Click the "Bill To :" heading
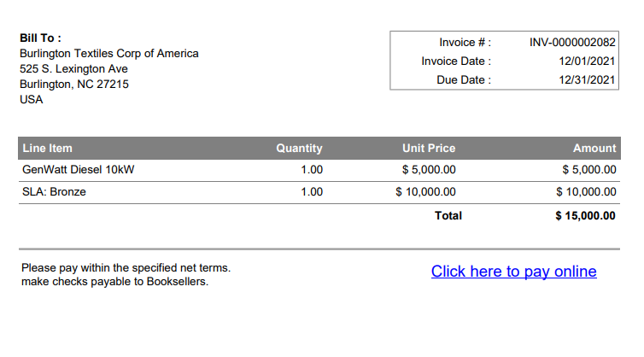This screenshot has width=644, height=357. click(40, 38)
